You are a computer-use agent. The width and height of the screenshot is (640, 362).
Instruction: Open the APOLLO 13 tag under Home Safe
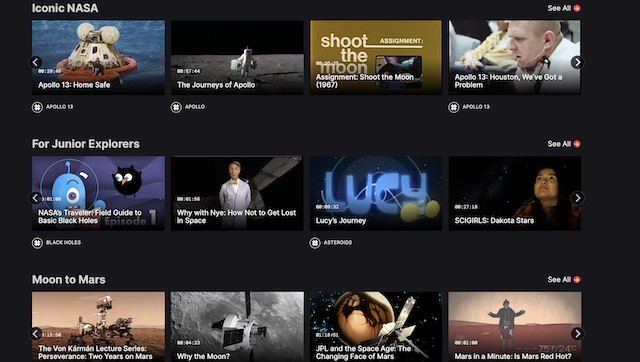coord(59,107)
